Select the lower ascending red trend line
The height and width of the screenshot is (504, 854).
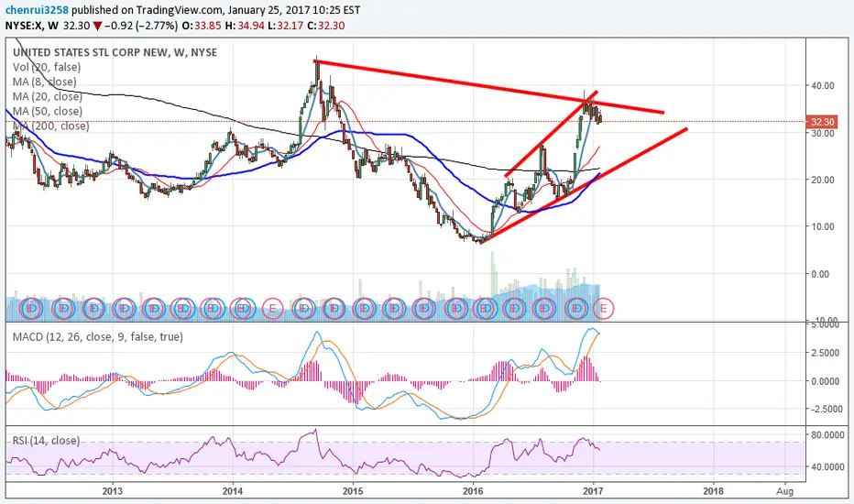click(x=586, y=184)
